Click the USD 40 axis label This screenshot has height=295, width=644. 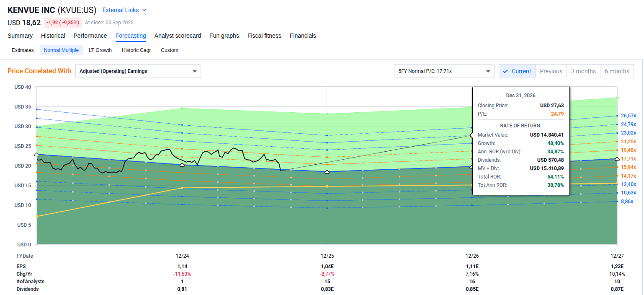coord(23,87)
